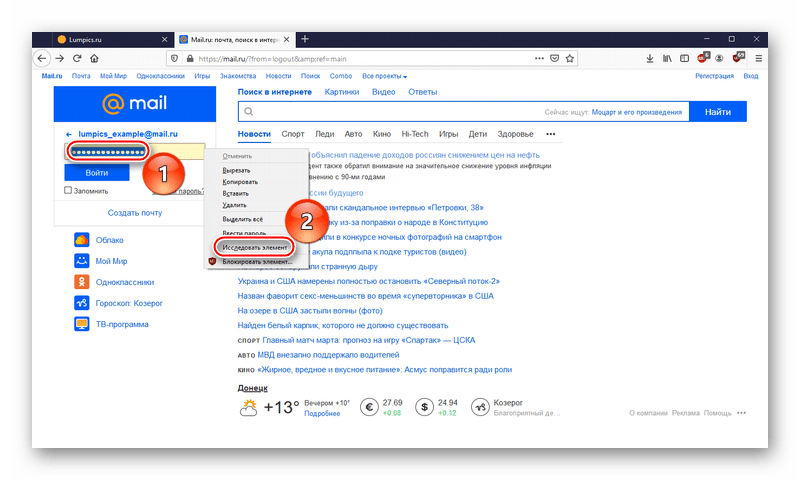Screen dimensions: 800x480
Task: Expand more news categories three-dots
Action: (551, 134)
